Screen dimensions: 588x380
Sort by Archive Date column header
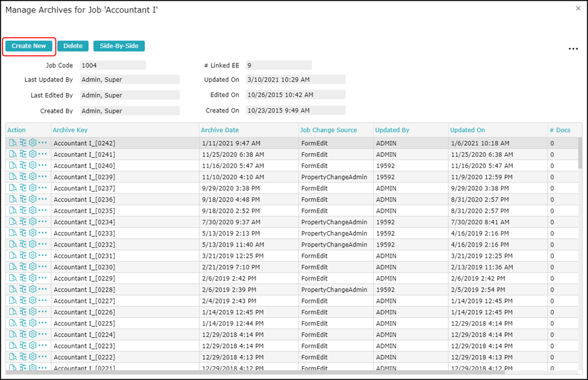[x=220, y=130]
